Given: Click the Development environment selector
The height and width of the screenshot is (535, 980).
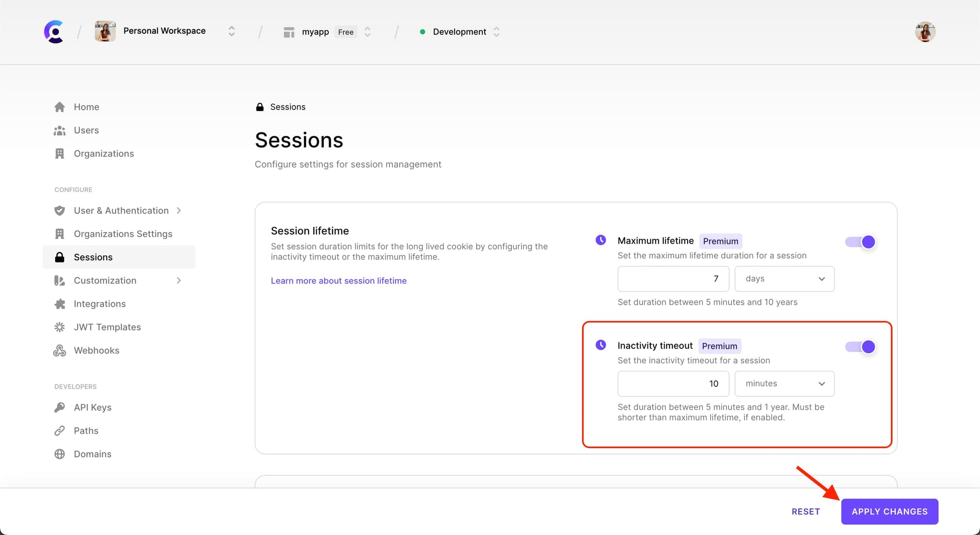Looking at the screenshot, I should tap(459, 32).
